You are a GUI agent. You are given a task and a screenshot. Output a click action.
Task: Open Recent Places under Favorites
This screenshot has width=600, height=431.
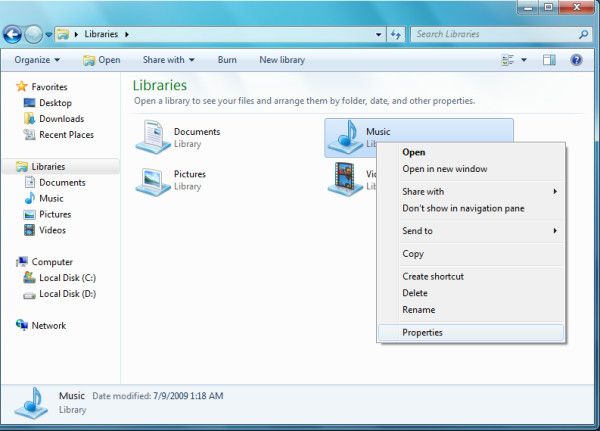point(66,135)
